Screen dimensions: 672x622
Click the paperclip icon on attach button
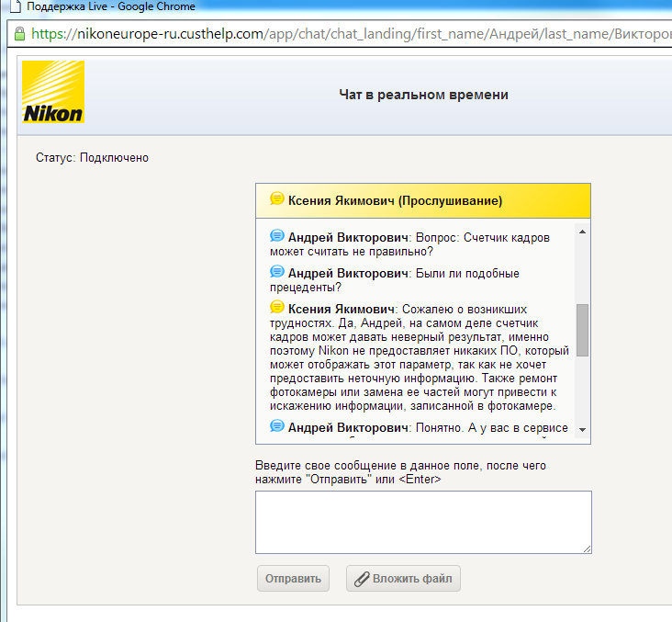click(x=362, y=579)
